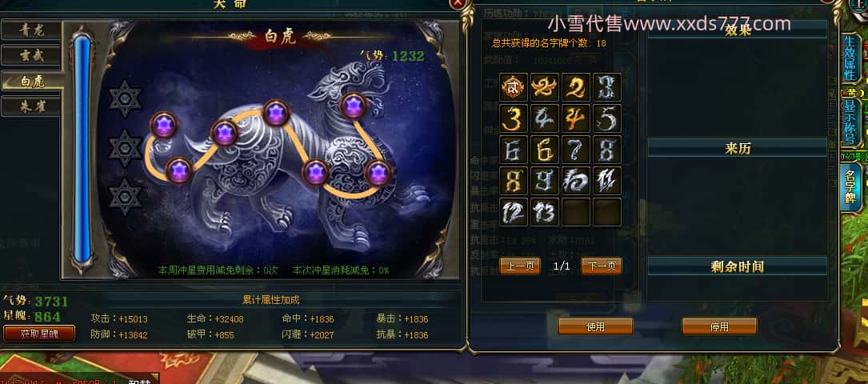
Task: Open the 朱雀 tab
Action: point(31,106)
